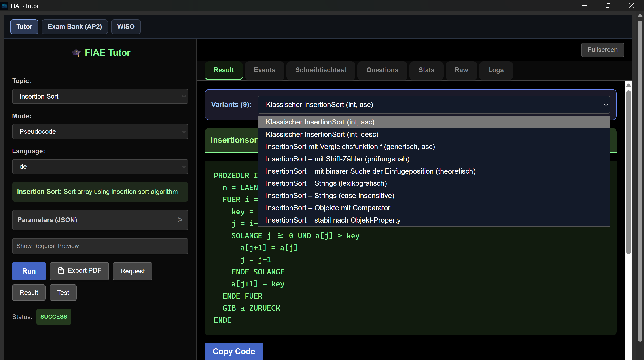Select InsertionSort Strings (case-insensitive) option
The image size is (644, 360).
(434, 196)
